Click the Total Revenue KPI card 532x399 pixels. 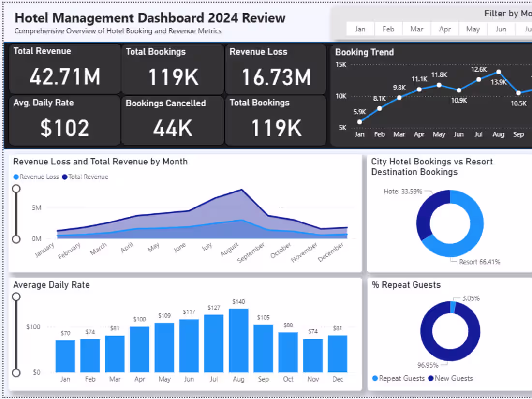(x=64, y=69)
